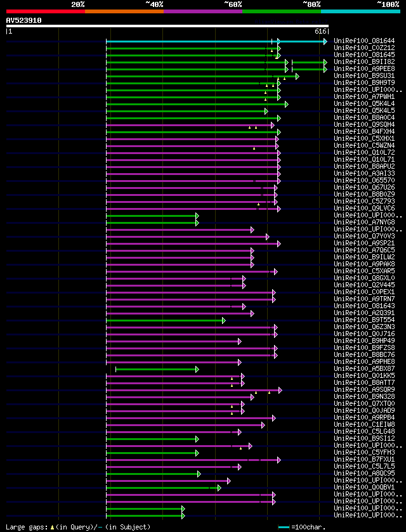The width and height of the screenshot is (406, 532).
Task: Click the short green bar of UniRef100_A7NYG8
Action: [x=152, y=223]
